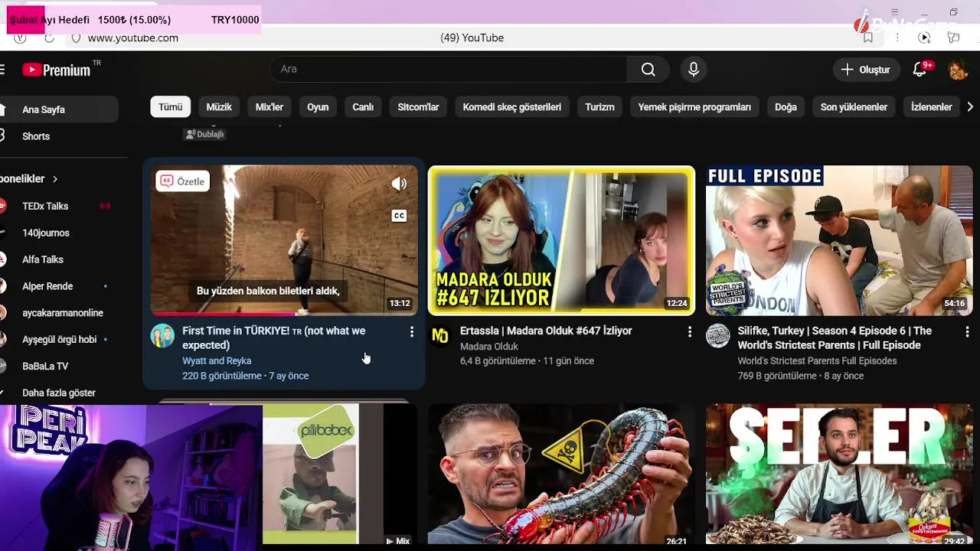Unmute the playing video preview

pos(399,184)
